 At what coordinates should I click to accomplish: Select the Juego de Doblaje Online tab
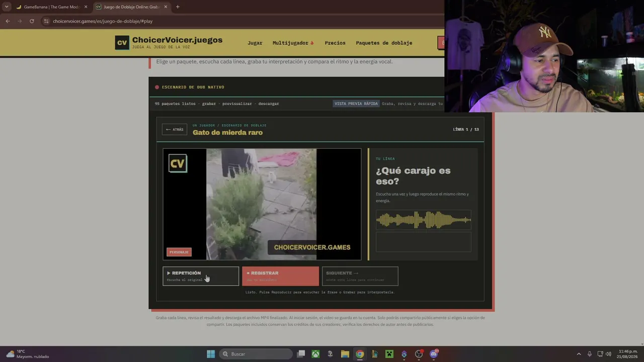point(131,7)
